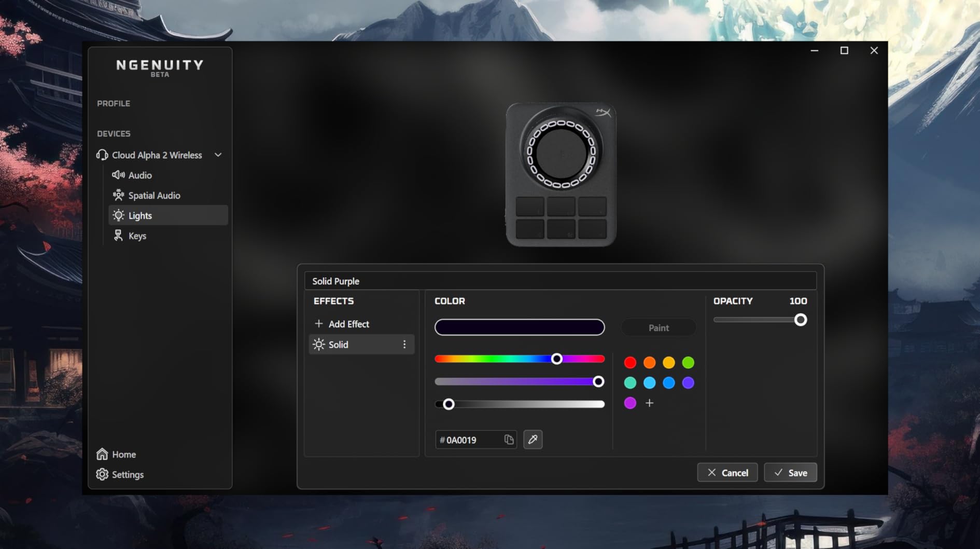
Task: Add a new custom color swatch
Action: (x=649, y=403)
